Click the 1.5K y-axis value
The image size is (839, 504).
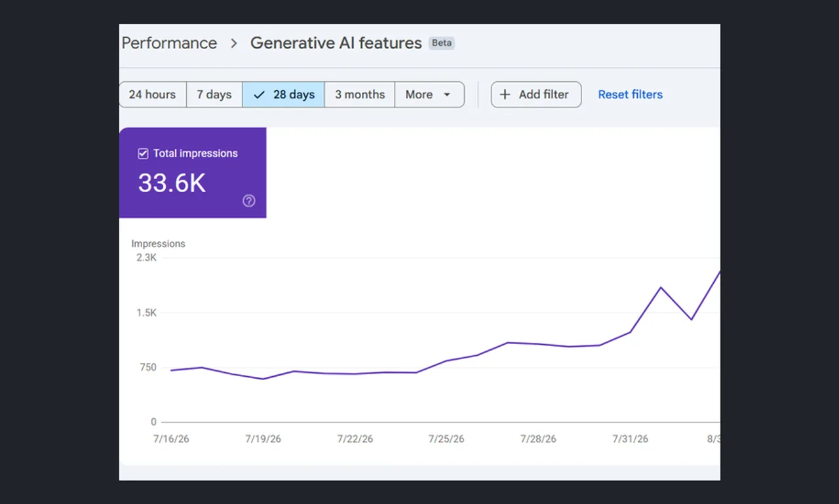point(147,313)
